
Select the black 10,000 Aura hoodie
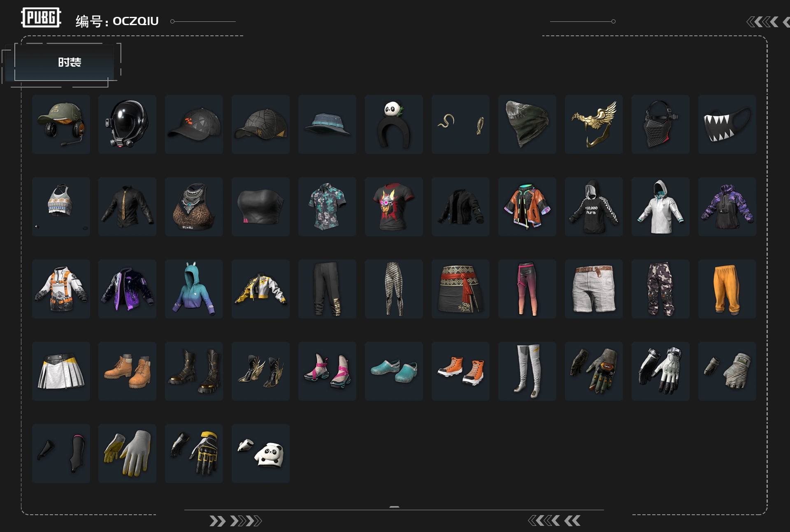pos(594,207)
